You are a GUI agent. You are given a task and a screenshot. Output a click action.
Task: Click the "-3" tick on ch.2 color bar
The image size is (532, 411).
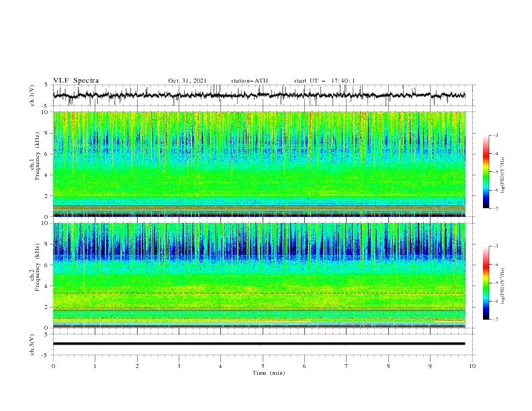click(495, 246)
